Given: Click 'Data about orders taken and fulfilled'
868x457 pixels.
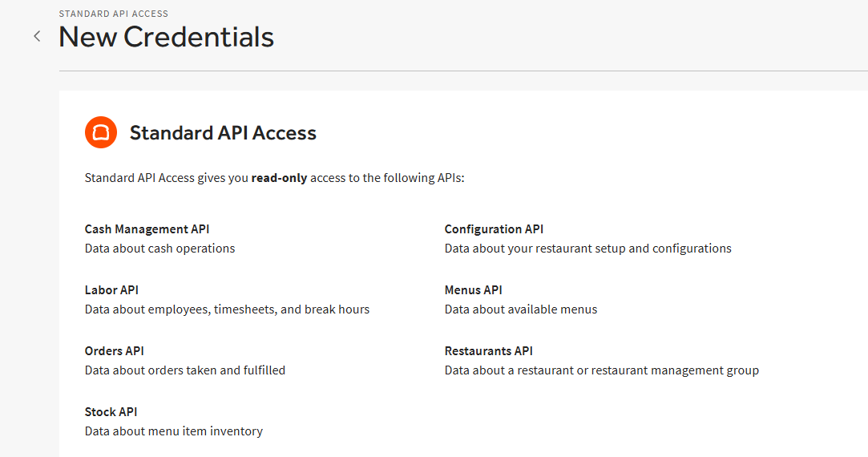Looking at the screenshot, I should pos(185,370).
